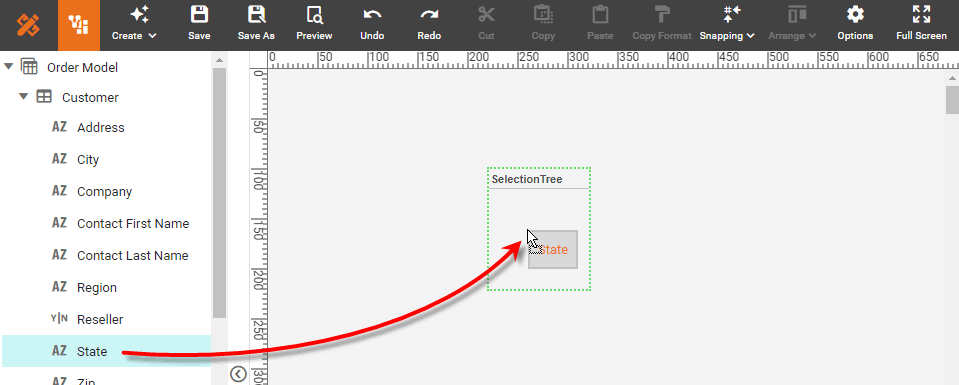Viewport: 959px width, 385px height.
Task: Click the AZ type icon beside Company
Action: (59, 190)
